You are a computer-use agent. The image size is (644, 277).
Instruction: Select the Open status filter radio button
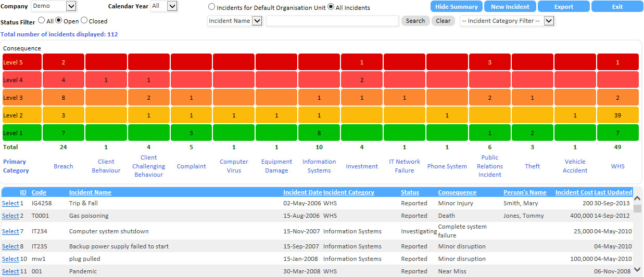click(x=59, y=21)
